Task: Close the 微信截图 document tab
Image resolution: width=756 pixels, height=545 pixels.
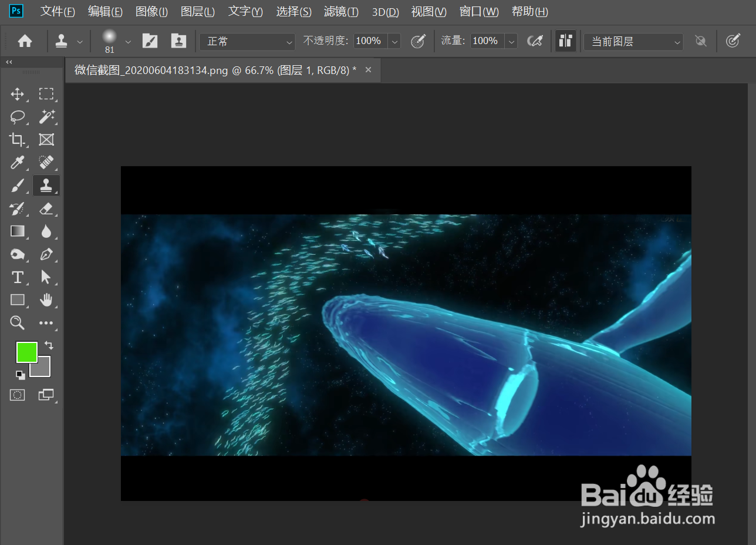Action: (x=369, y=70)
